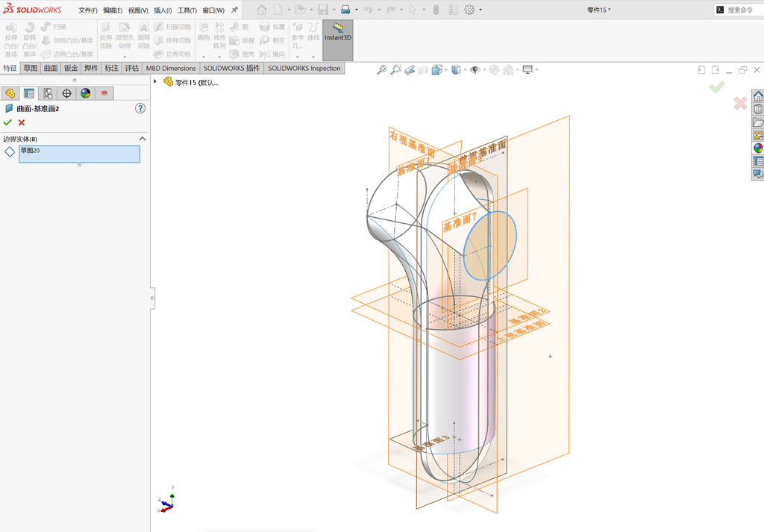Click the File Properties list icon
The image size is (764, 532).
[x=453, y=10]
